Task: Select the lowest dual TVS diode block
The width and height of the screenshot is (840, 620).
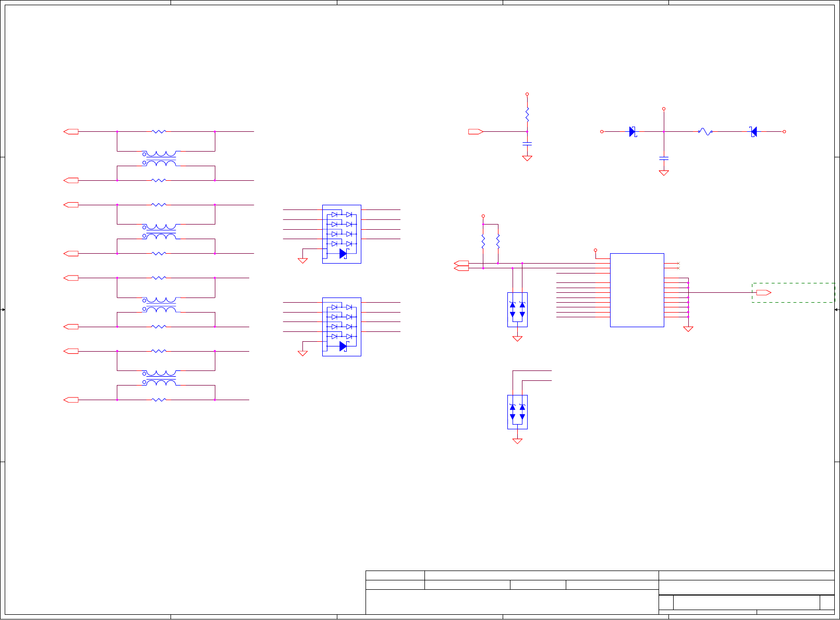Action: [517, 412]
